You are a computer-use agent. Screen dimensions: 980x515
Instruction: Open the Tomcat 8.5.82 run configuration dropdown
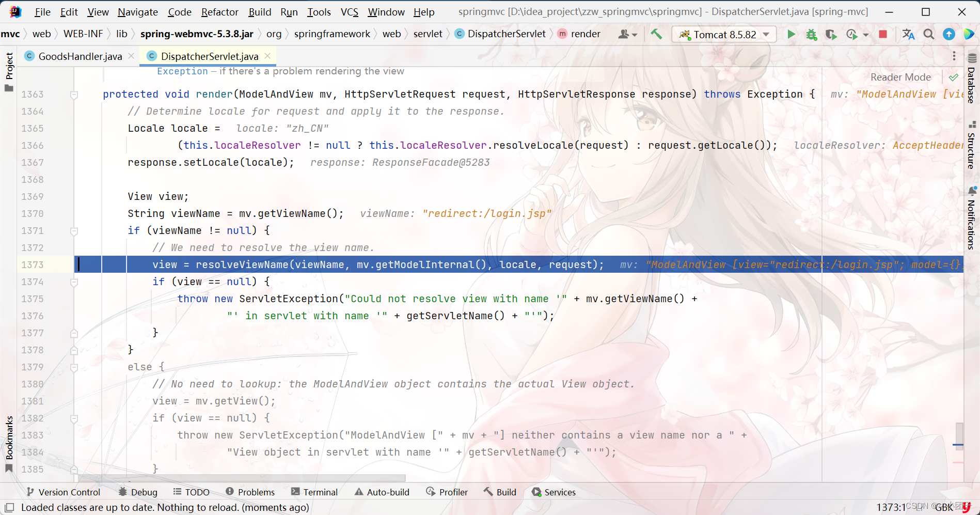coord(724,34)
